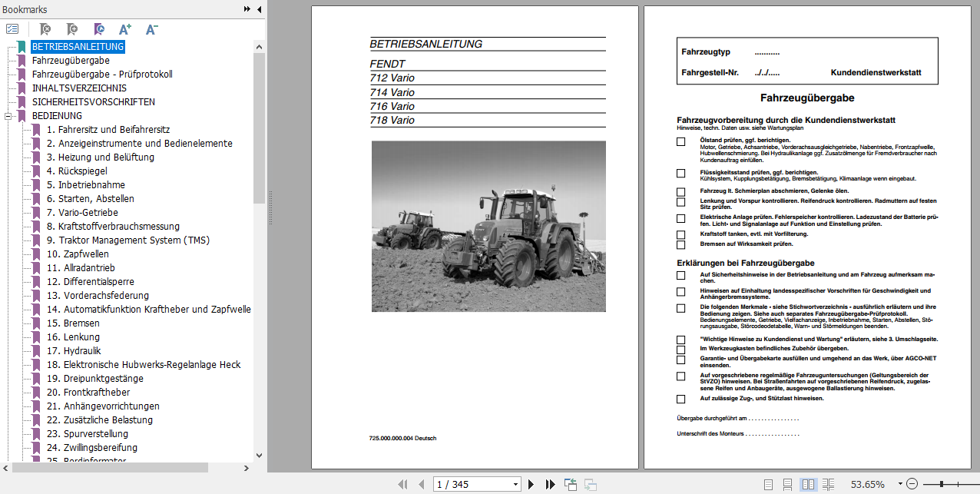Viewport: 980px width, 494px height.
Task: Jump to the last page
Action: point(550,484)
